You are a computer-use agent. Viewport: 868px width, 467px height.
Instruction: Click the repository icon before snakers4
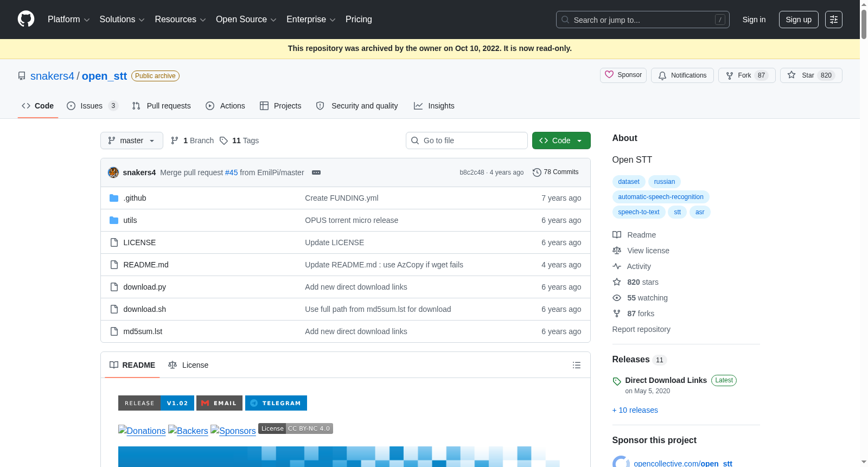pyautogui.click(x=22, y=76)
